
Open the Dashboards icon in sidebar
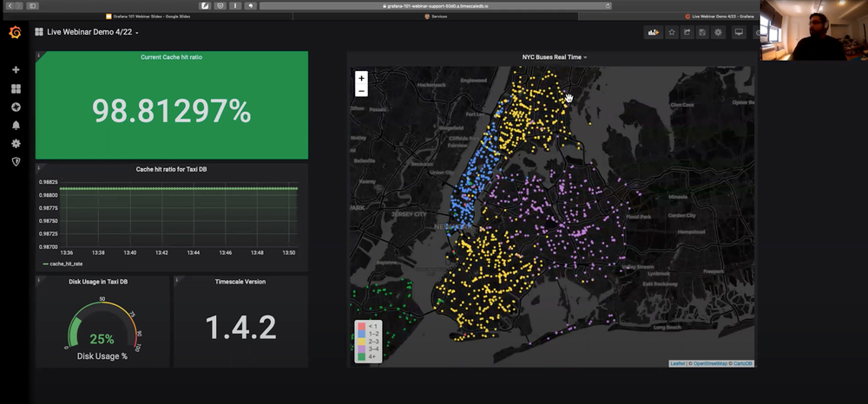click(16, 88)
